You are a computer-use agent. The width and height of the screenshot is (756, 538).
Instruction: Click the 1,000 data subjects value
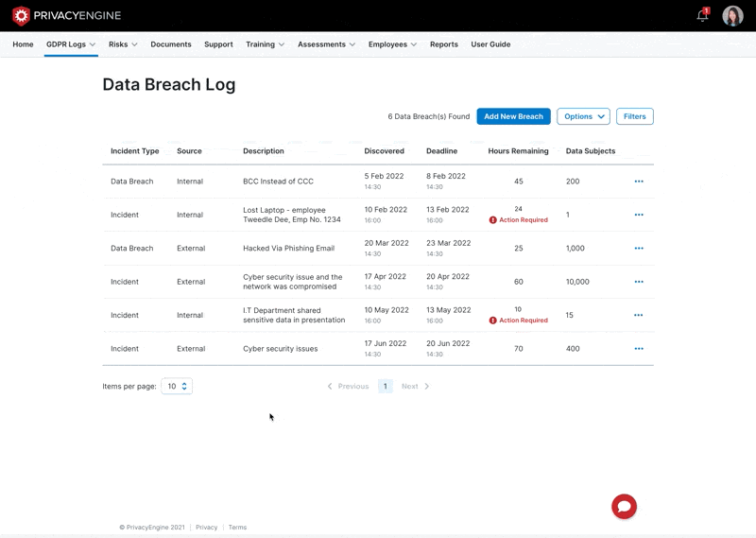pos(576,248)
